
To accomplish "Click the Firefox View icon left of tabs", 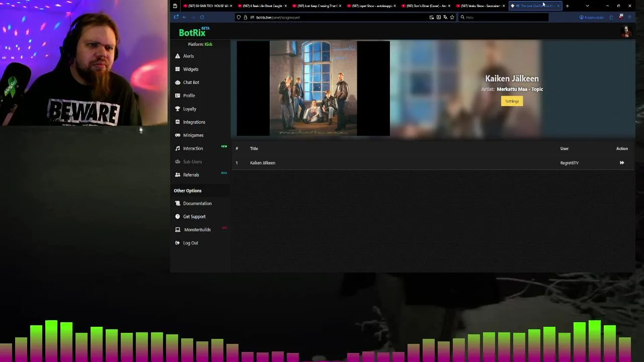I will (175, 6).
